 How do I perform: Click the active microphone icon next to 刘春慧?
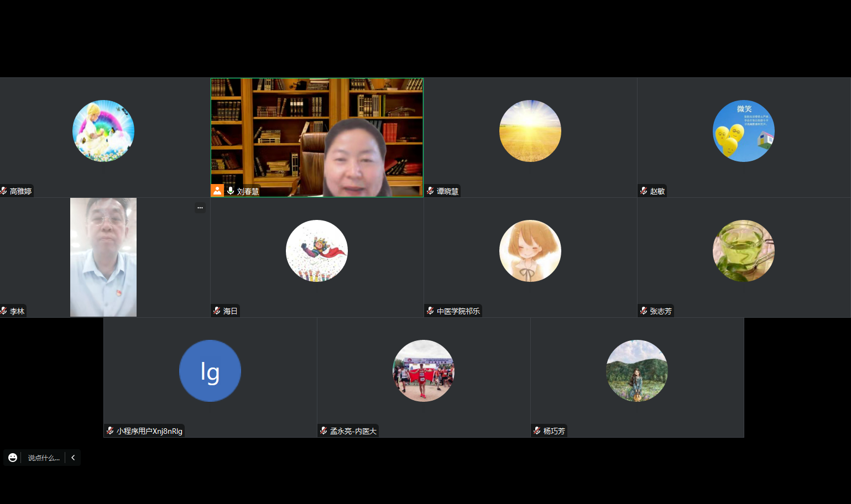pyautogui.click(x=231, y=191)
